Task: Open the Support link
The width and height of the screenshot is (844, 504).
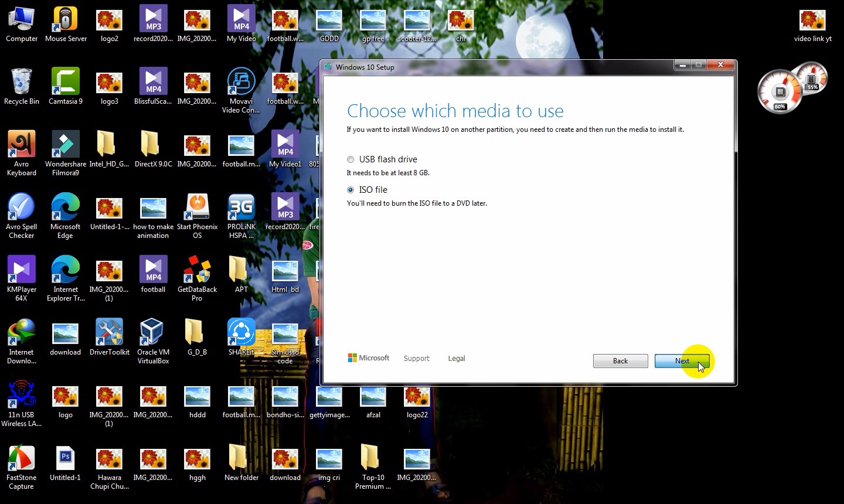Action: (417, 358)
